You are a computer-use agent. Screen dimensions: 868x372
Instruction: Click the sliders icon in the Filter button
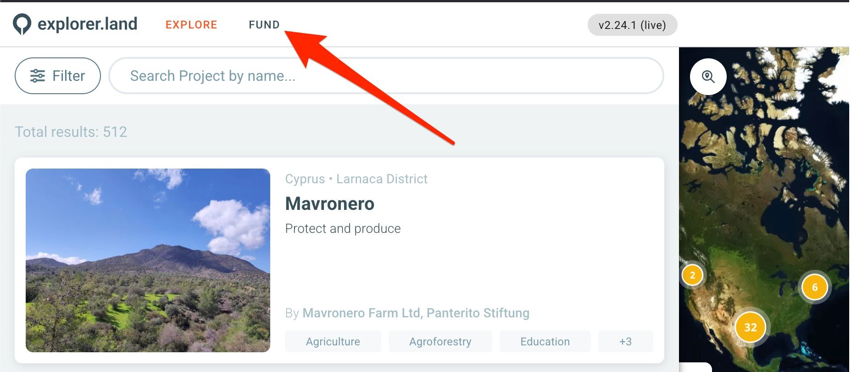point(38,76)
